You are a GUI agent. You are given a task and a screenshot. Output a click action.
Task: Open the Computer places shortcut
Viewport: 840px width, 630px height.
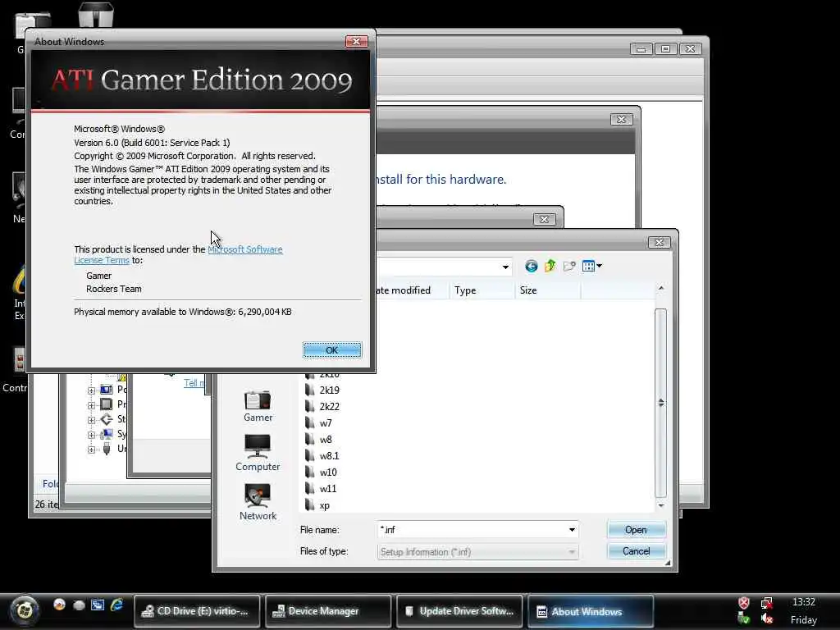point(258,453)
